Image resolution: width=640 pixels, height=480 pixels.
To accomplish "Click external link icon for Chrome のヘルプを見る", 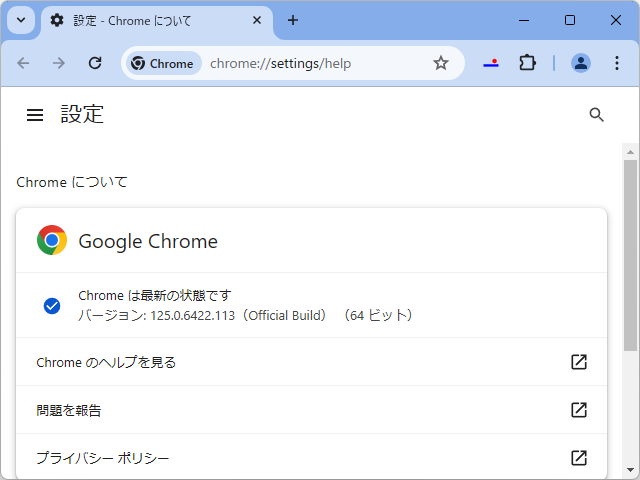I will (x=579, y=362).
